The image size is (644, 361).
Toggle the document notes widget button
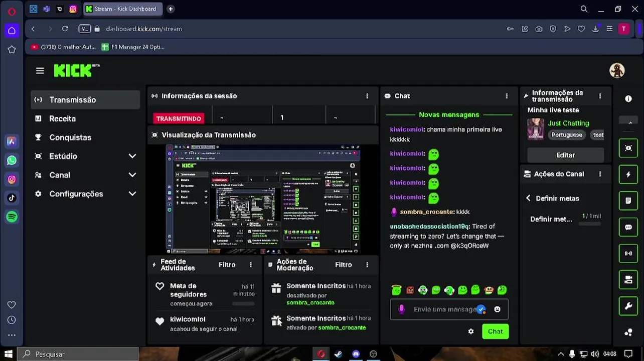click(628, 201)
